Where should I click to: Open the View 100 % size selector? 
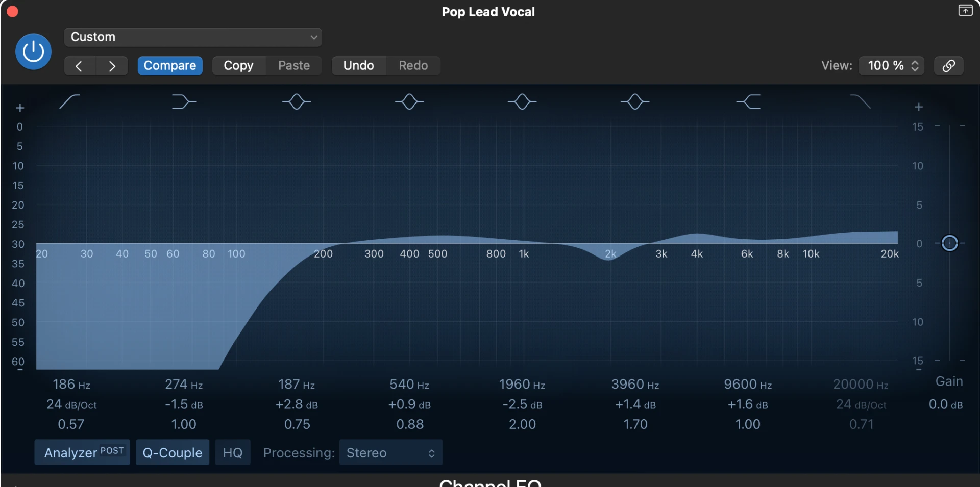891,66
